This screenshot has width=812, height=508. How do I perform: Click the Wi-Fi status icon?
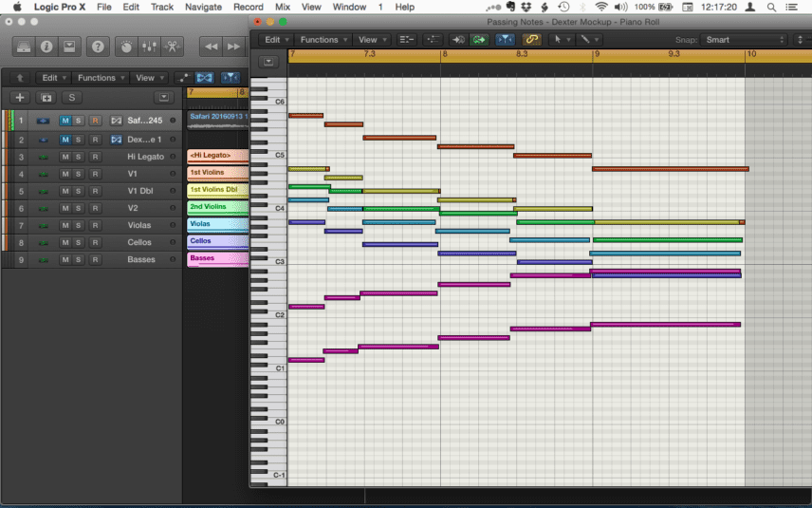[x=600, y=7]
